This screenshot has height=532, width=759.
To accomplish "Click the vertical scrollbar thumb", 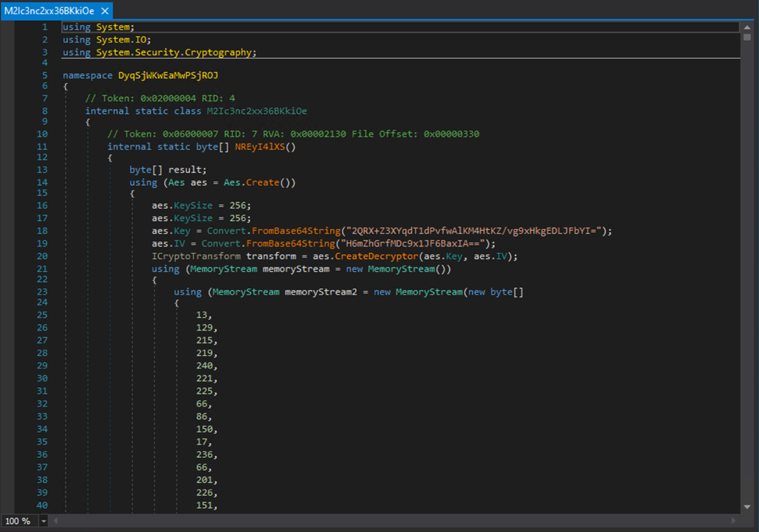I will 748,37.
